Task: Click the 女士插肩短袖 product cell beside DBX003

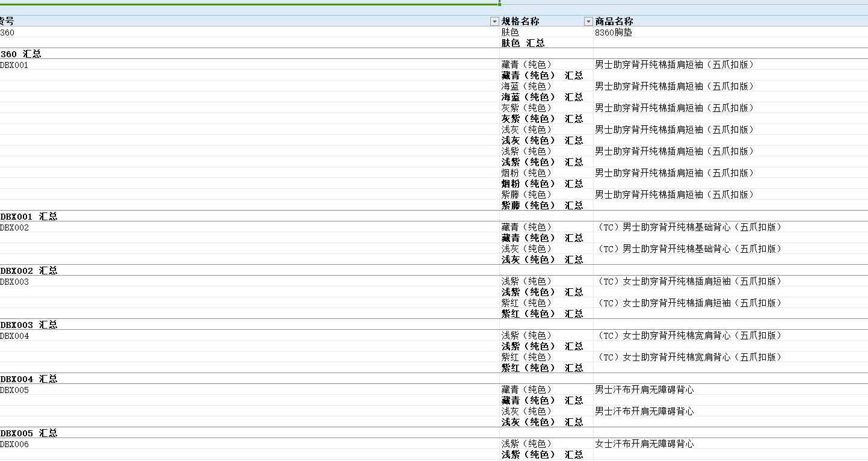Action: click(x=688, y=282)
